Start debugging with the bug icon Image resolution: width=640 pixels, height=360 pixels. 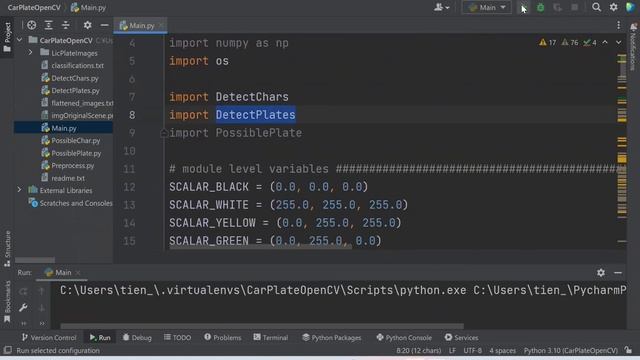click(x=540, y=7)
